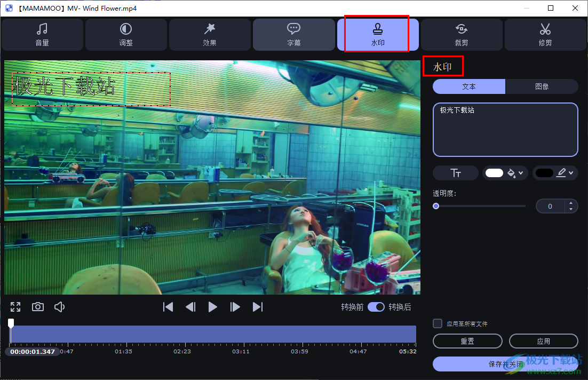Click the current time 00:00:01.347 field
This screenshot has width=588, height=380.
tap(32, 352)
